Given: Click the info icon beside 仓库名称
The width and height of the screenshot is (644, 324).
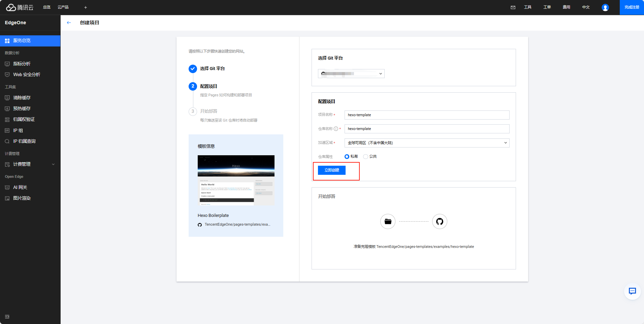Looking at the screenshot, I should (x=336, y=129).
